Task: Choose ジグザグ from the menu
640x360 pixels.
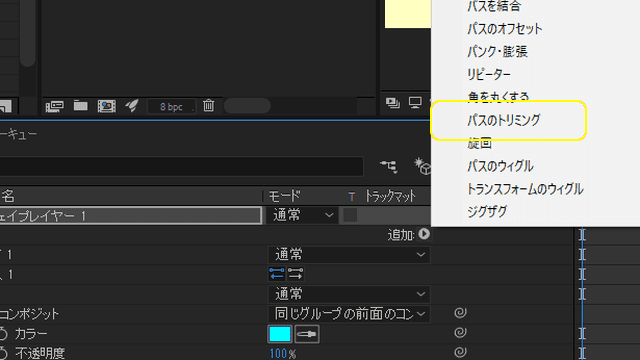Action: click(487, 211)
